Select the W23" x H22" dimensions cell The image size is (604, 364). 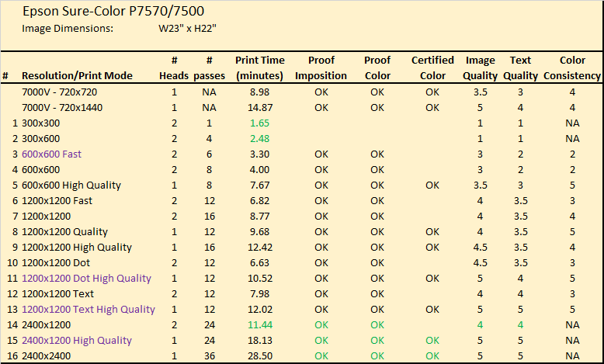pos(188,28)
